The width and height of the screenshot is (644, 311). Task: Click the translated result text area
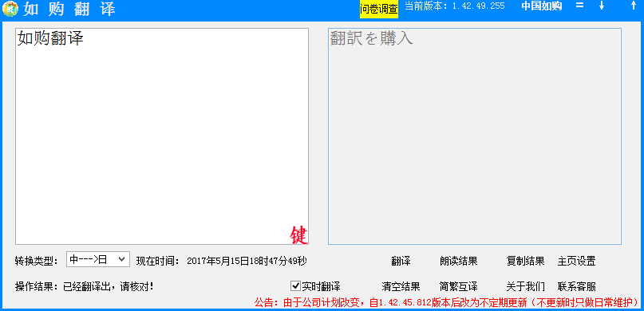[x=475, y=136]
